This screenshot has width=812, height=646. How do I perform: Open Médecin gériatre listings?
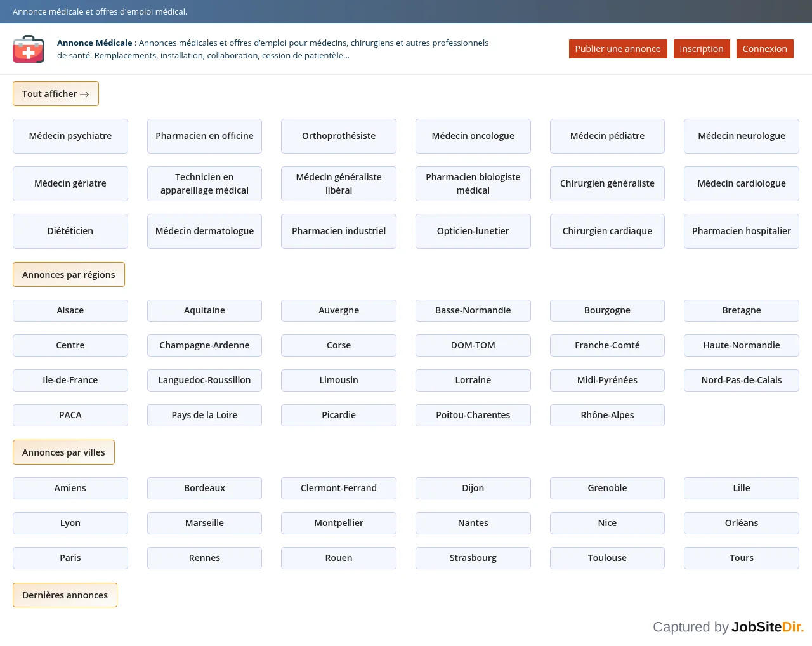(x=70, y=183)
